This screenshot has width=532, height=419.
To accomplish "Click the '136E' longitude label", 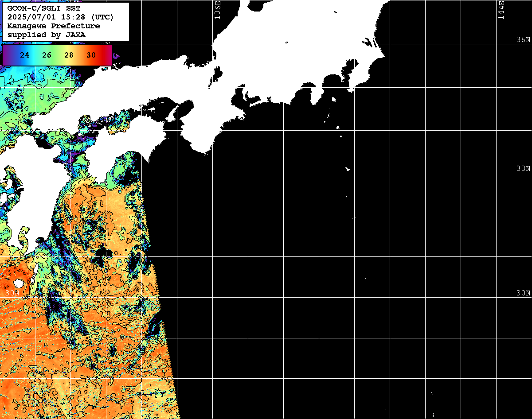I will coord(217,10).
